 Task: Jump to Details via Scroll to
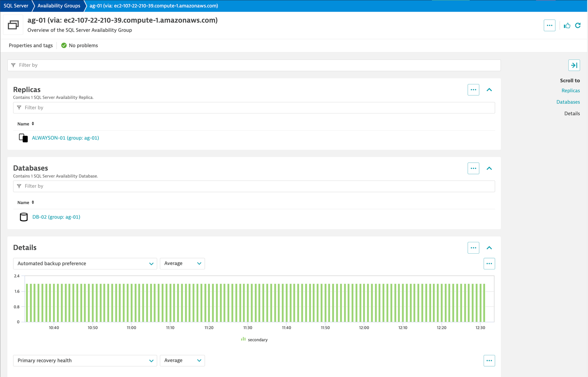(572, 113)
